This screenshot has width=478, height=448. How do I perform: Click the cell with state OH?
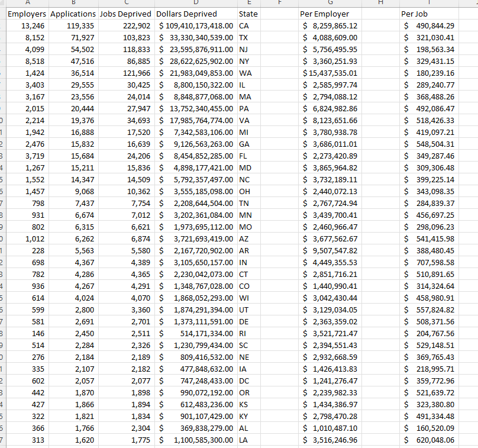point(249,192)
